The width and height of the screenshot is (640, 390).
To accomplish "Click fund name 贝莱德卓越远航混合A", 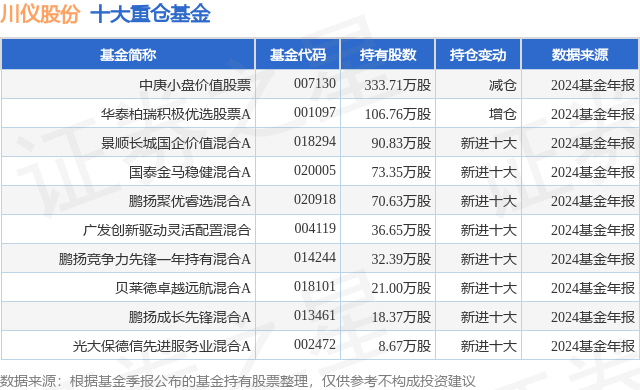I will click(183, 288).
